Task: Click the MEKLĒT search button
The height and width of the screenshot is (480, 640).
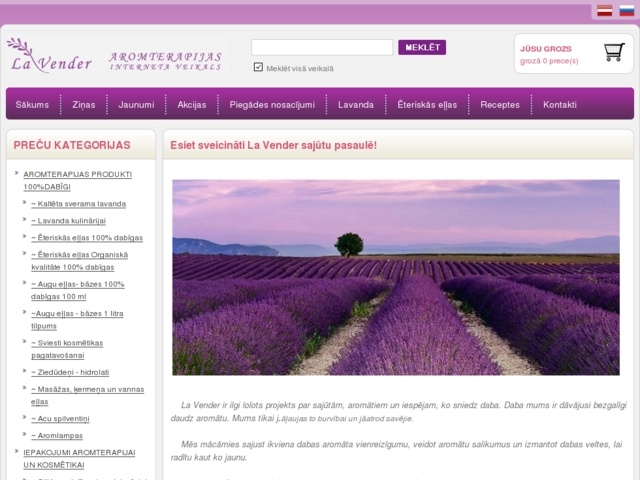Action: point(422,47)
